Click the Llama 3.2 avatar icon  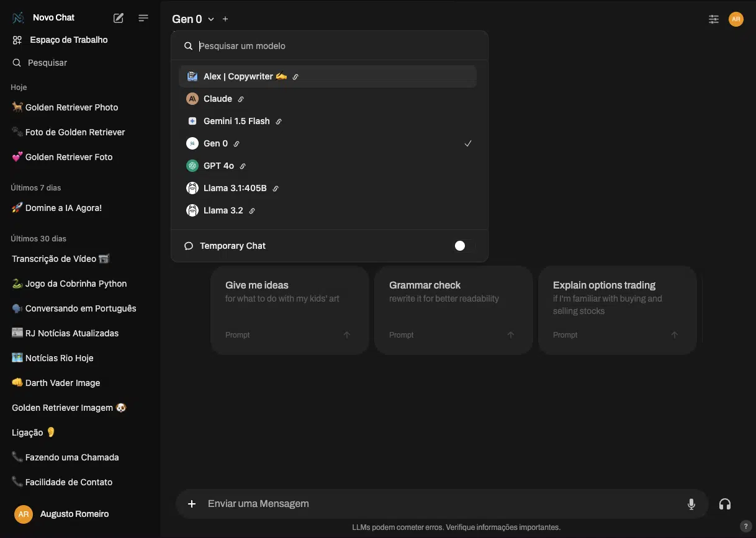pyautogui.click(x=192, y=210)
